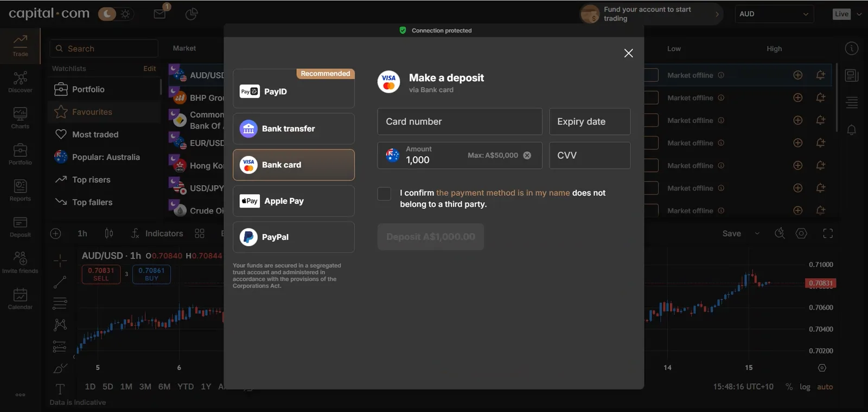Open the information icon near High column
The image size is (868, 412).
852,49
